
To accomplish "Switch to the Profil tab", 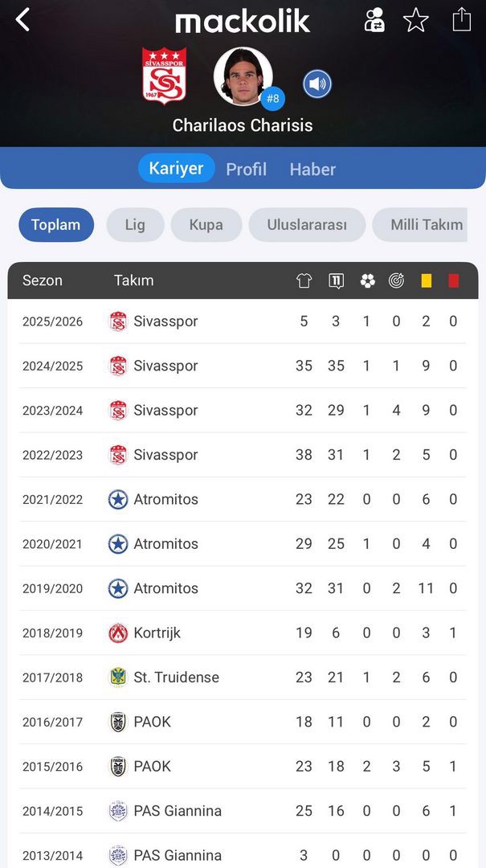I will pyautogui.click(x=246, y=170).
